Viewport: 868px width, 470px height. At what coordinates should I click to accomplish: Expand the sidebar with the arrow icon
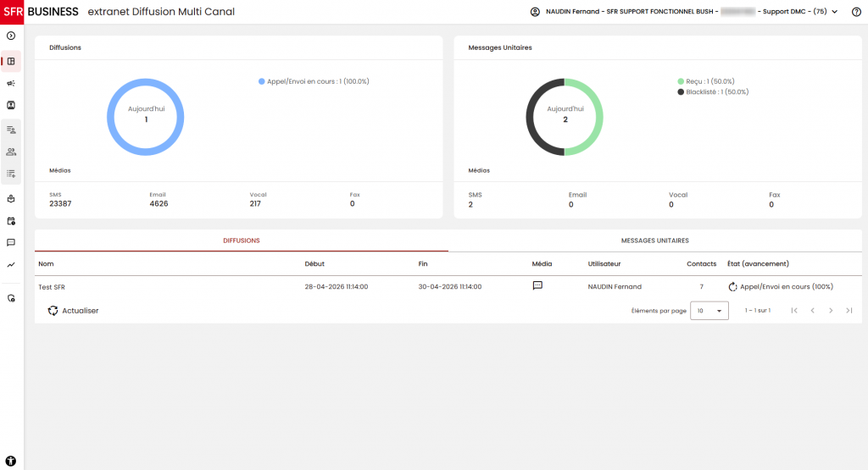tap(11, 36)
